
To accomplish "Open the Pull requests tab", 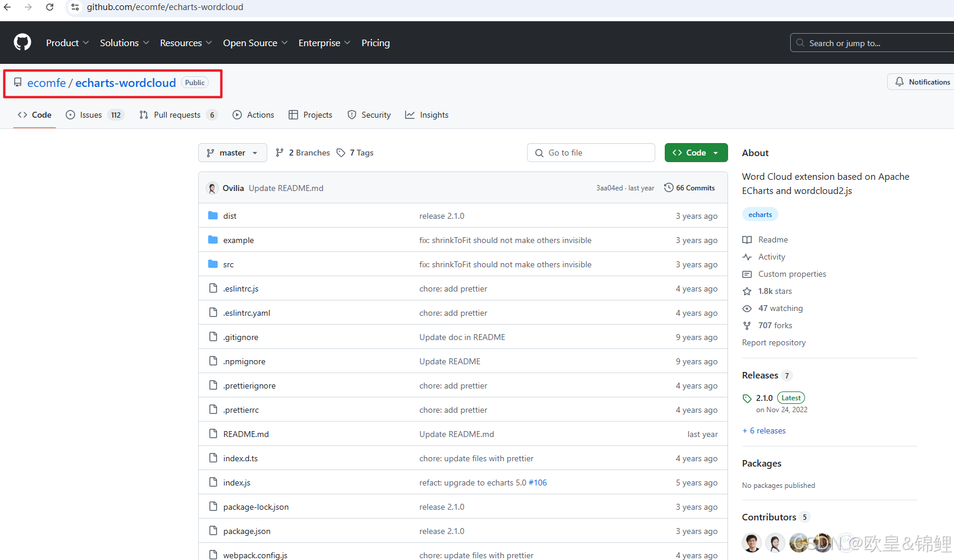I will (x=178, y=115).
